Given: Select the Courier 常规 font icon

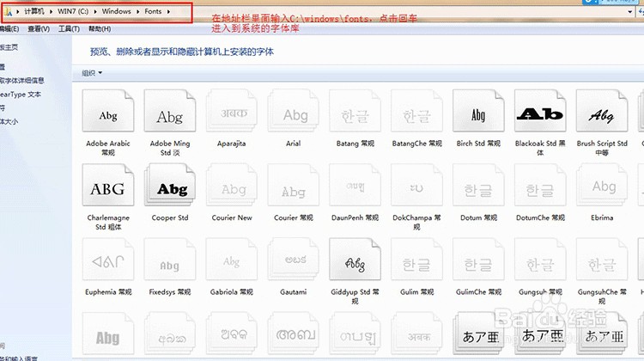Looking at the screenshot, I should pos(294,185).
